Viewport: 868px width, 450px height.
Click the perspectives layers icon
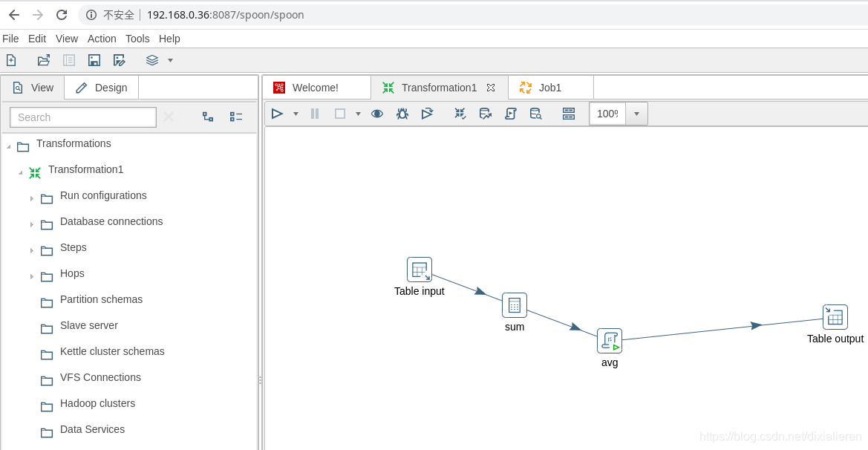coord(152,60)
